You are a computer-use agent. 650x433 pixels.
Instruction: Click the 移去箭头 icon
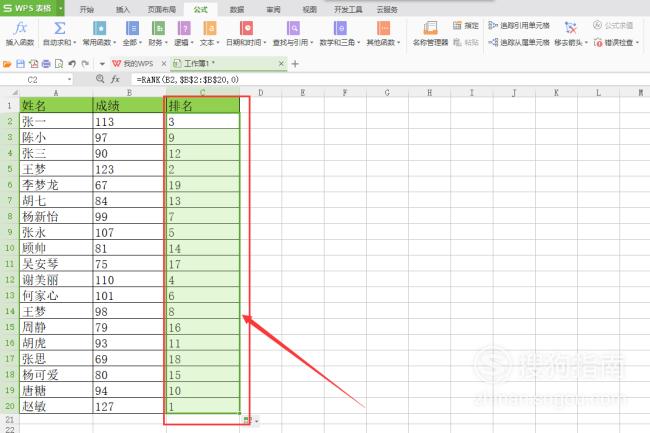coord(571,28)
